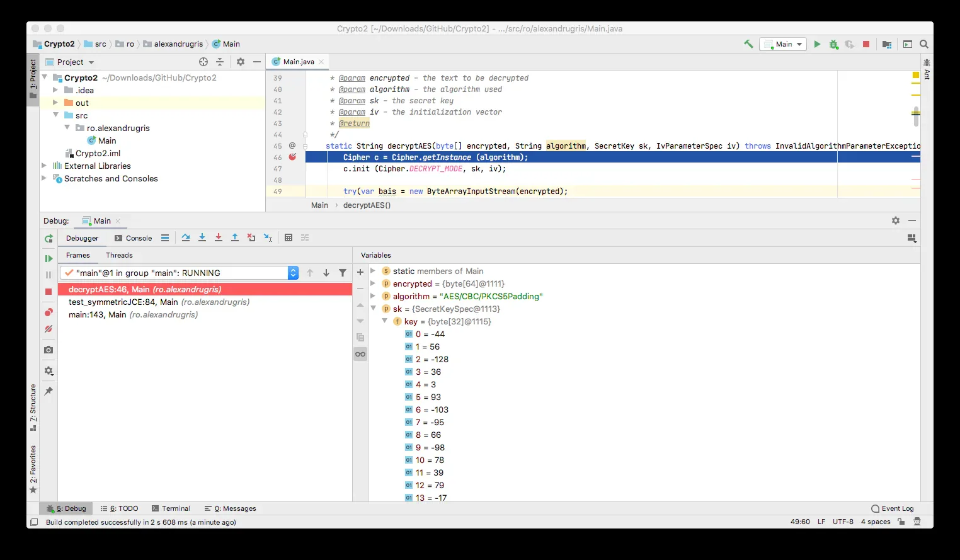960x560 pixels.
Task: Click the Debug bug icon in top toolbar
Action: pos(834,44)
